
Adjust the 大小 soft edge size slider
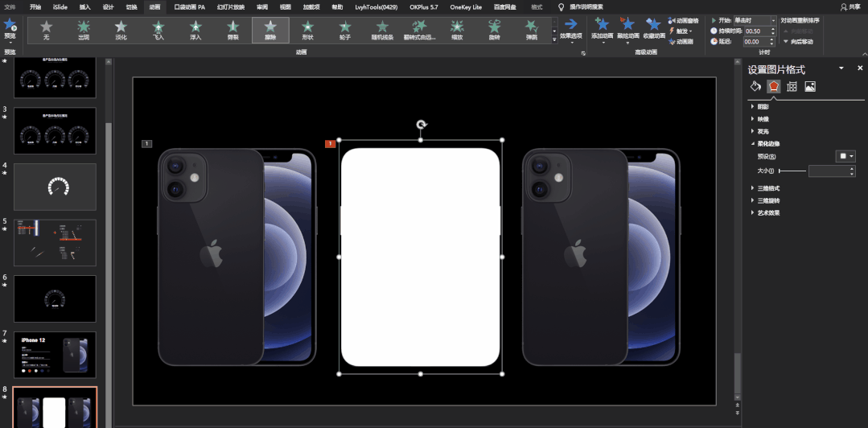point(792,171)
